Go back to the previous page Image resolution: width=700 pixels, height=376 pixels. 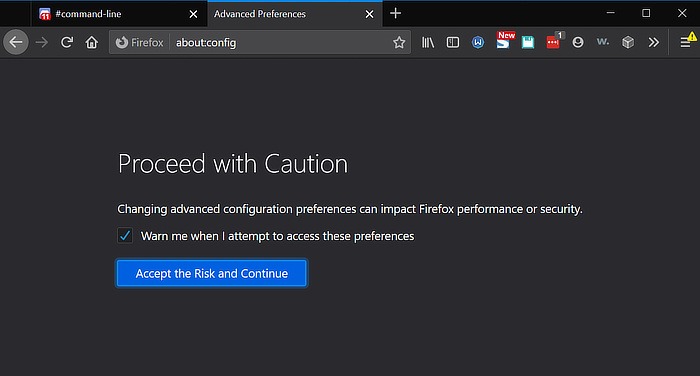click(x=16, y=42)
